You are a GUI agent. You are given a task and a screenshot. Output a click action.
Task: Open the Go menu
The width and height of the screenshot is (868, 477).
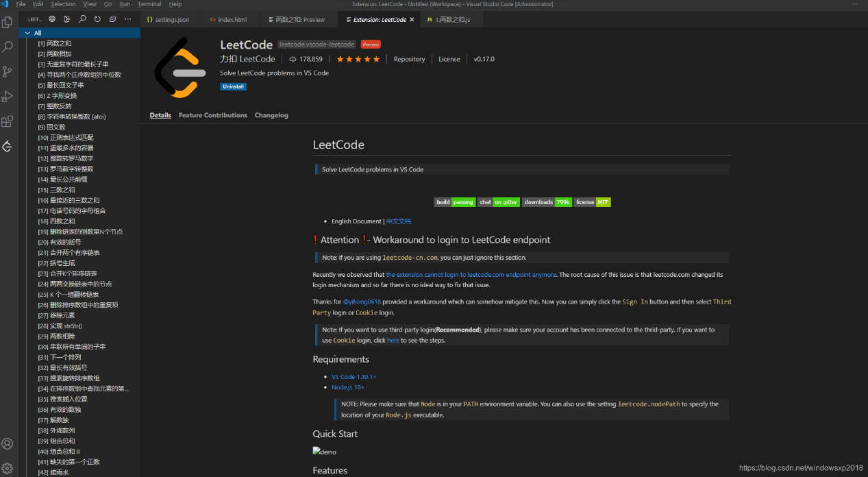pos(108,4)
